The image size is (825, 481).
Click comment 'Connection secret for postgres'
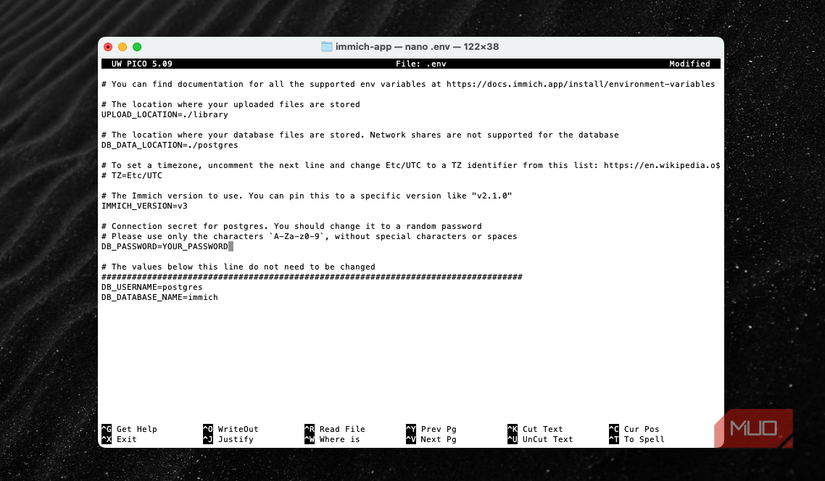coord(291,226)
